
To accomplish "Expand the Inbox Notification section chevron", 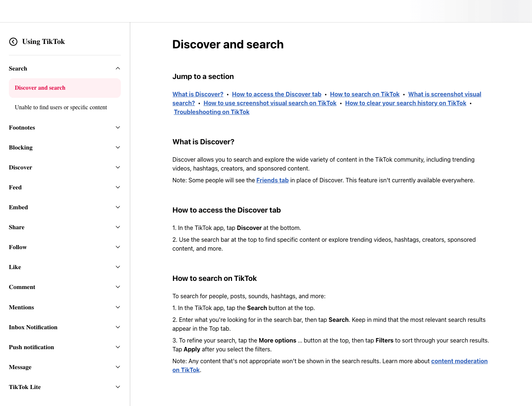I will (118, 327).
